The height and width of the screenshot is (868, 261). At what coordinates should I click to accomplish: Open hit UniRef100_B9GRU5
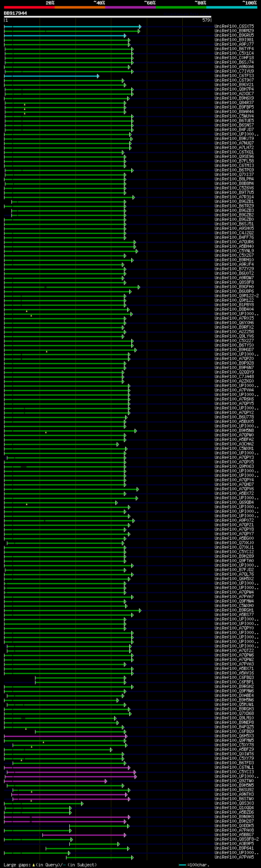click(234, 35)
